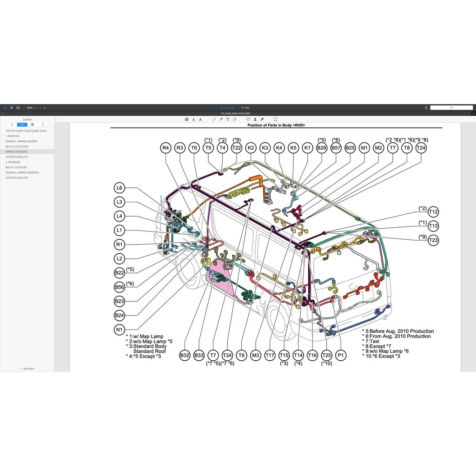Click the share icon beside search
Screen dimensions: 476x476
click(426, 107)
